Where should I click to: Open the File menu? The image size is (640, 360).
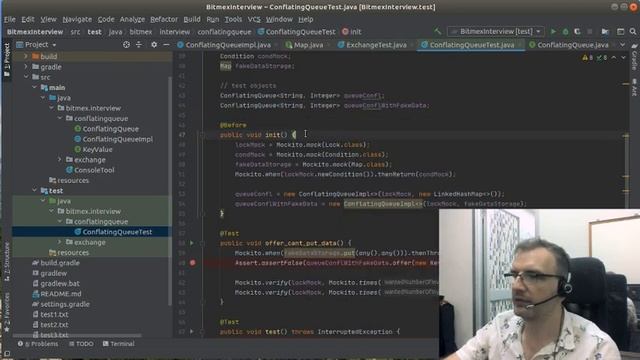tap(9, 19)
